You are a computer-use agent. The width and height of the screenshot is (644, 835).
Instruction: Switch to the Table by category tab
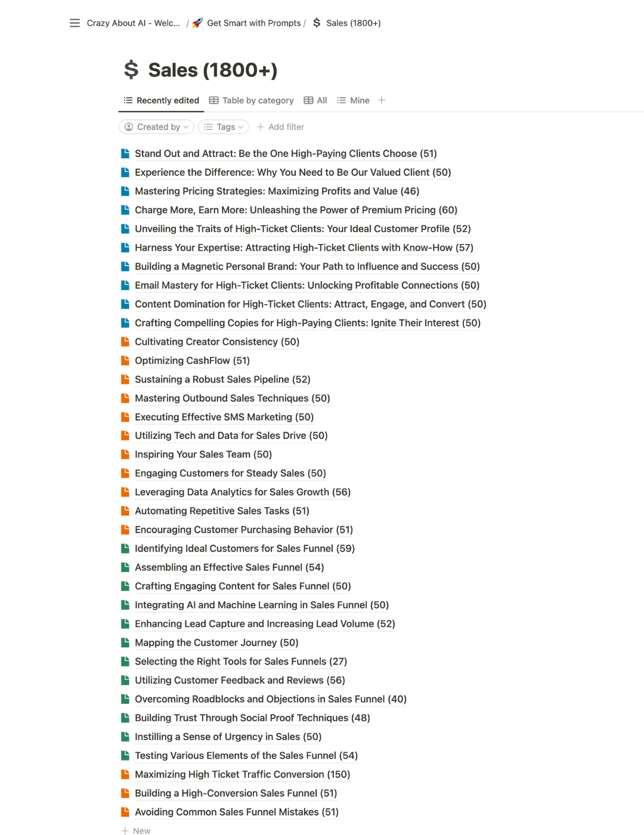251,100
